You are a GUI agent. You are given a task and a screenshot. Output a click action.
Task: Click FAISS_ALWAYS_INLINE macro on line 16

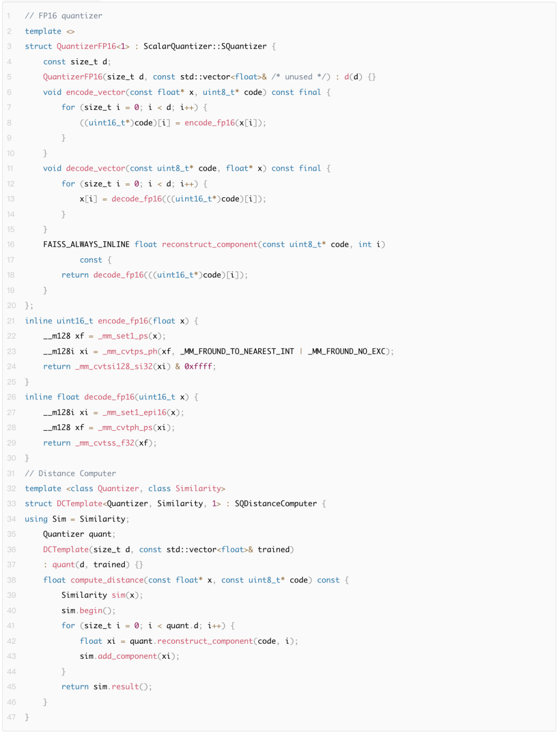point(86,245)
